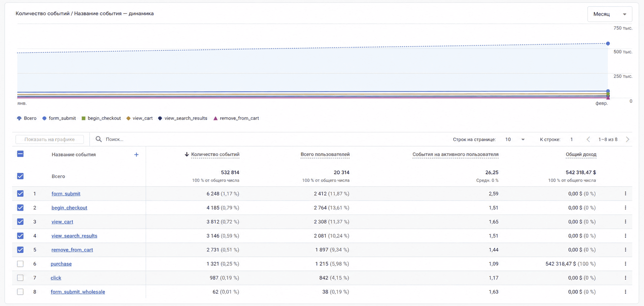Open the more options menu for view_search_results row
644x306 pixels.
coord(625,236)
